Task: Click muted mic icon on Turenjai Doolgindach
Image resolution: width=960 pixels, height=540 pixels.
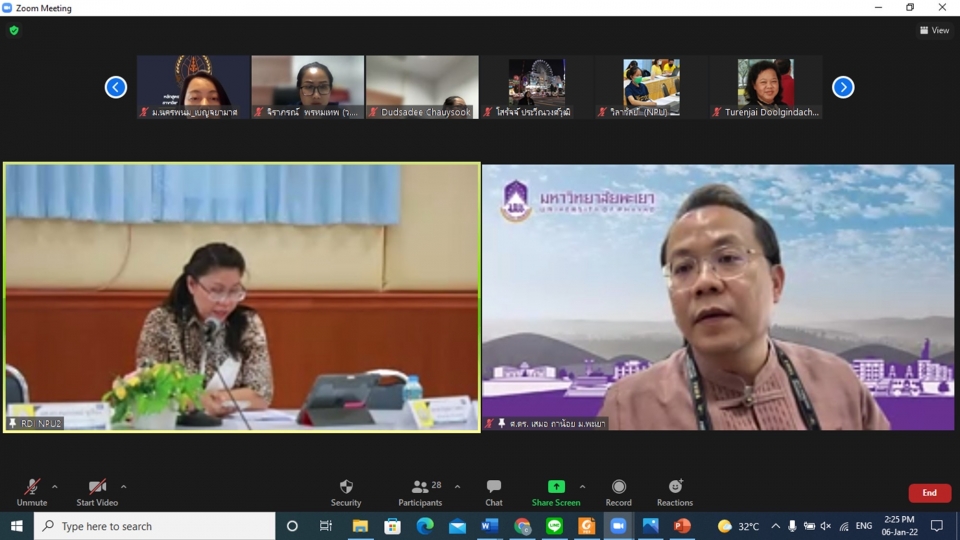Action: pyautogui.click(x=717, y=112)
